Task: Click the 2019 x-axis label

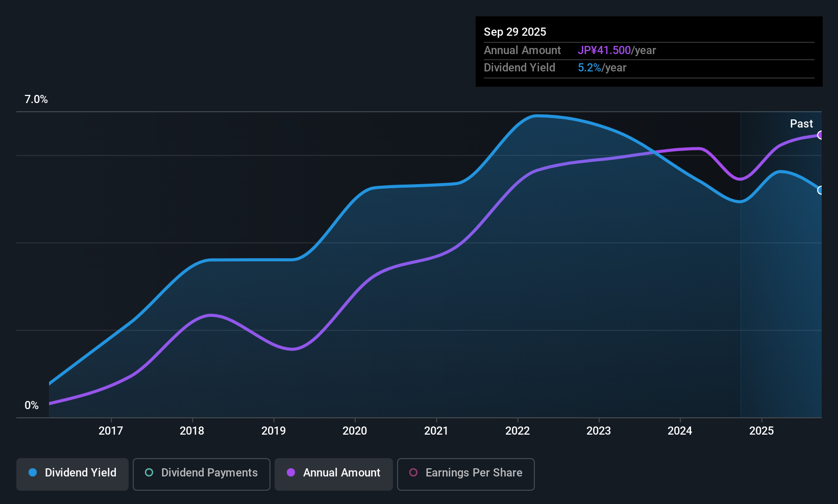Action: click(274, 431)
